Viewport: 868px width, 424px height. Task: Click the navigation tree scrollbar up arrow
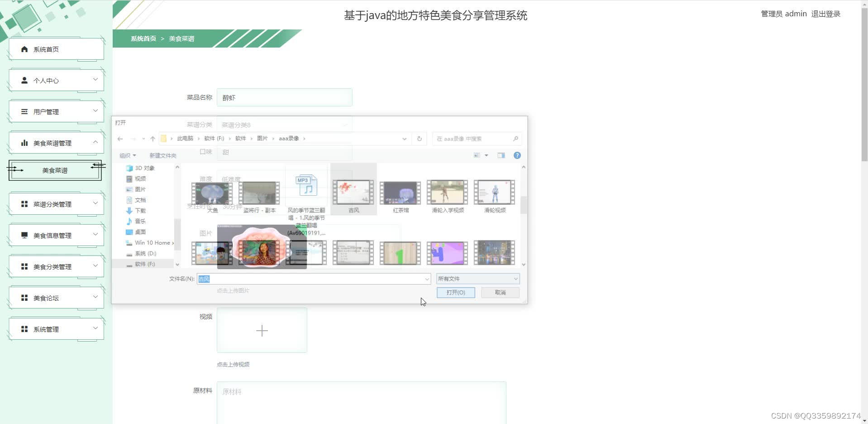point(177,167)
